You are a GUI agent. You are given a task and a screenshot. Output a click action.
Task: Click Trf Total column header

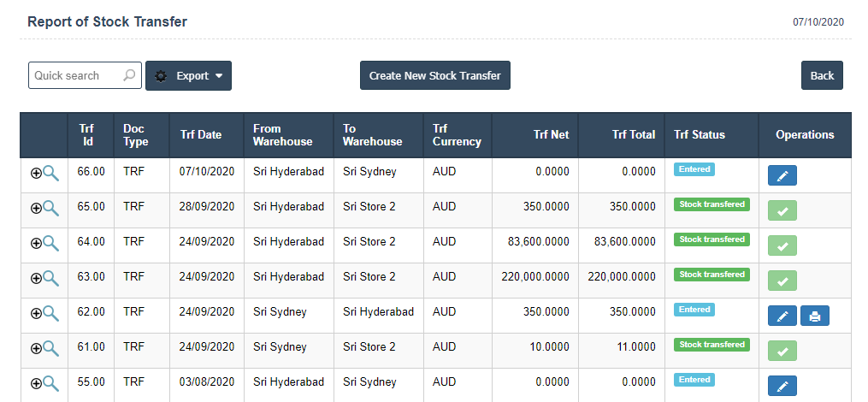(x=634, y=135)
